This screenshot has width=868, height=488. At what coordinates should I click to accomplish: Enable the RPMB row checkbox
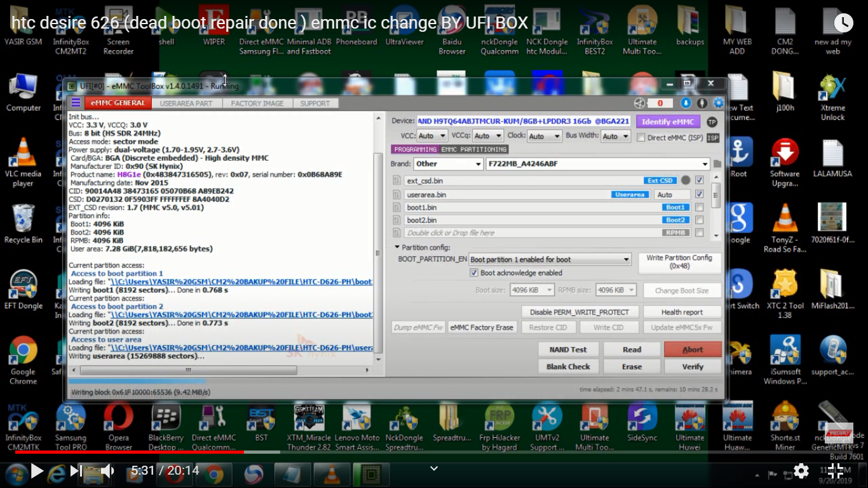click(x=700, y=233)
